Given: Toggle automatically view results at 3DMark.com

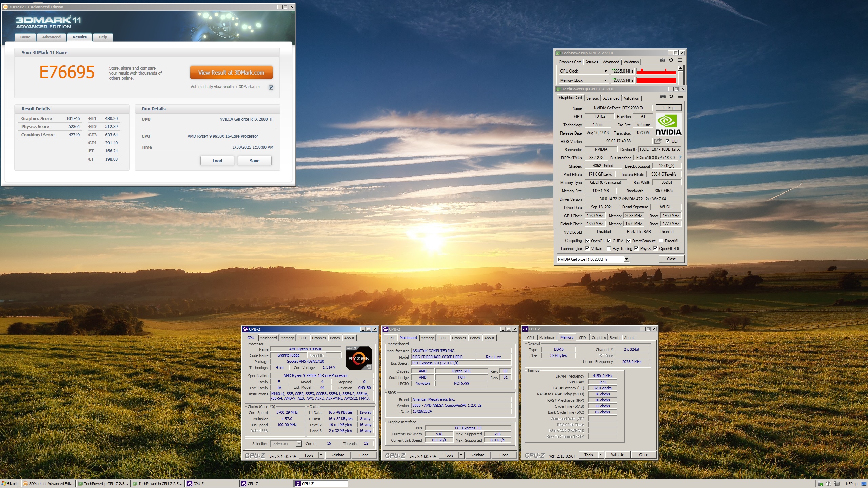Looking at the screenshot, I should 271,87.
